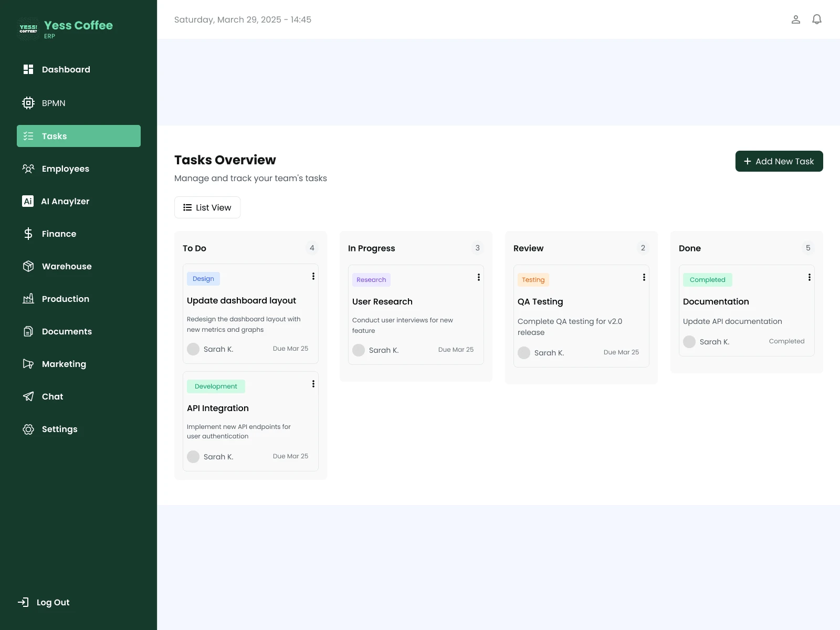Click the Documents file icon
Viewport: 840px width, 630px height.
28,331
